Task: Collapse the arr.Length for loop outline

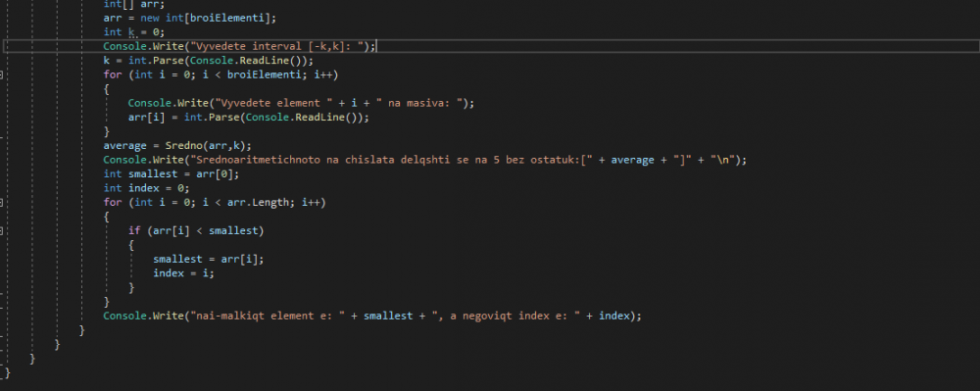Action: click(2, 203)
